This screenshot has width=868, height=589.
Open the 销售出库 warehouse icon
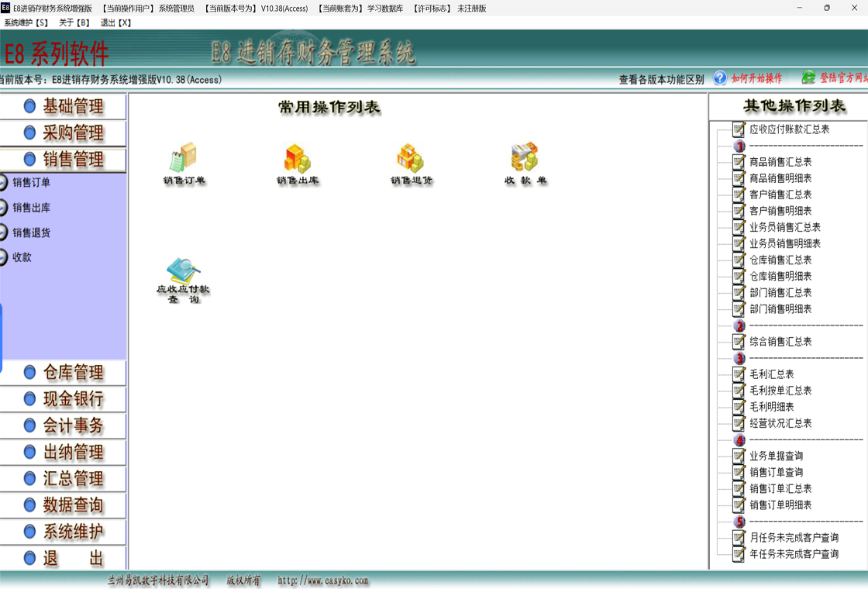(x=298, y=158)
